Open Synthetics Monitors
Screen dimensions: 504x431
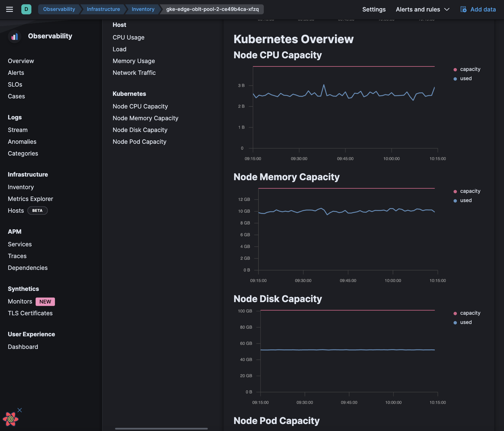[x=20, y=301]
